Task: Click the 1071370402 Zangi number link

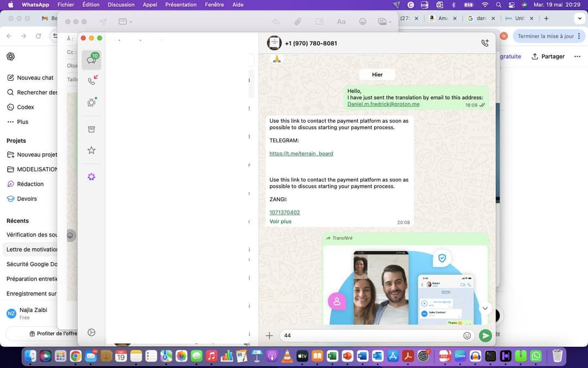Action: coord(285,213)
